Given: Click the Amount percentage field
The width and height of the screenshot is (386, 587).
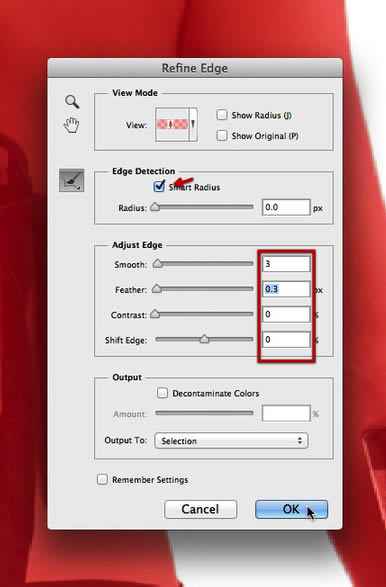Looking at the screenshot, I should coord(286,413).
